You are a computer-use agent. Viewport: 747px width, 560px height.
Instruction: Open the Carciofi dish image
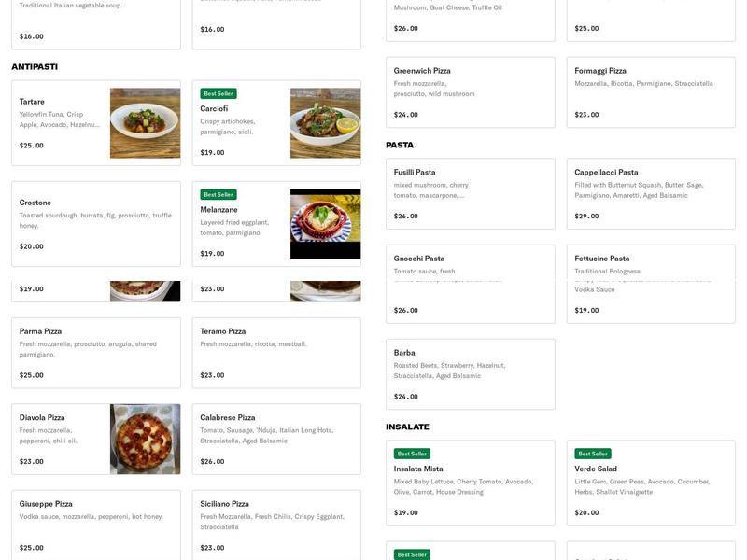coord(325,123)
